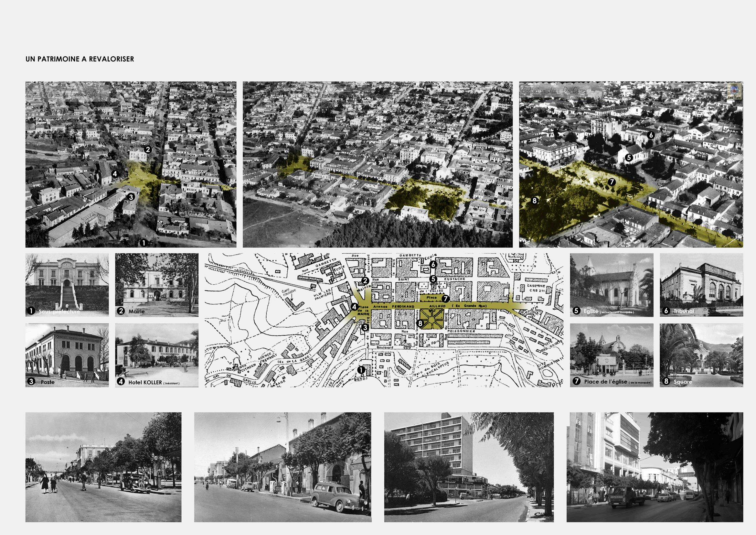Click the Place de l'église caption text

click(605, 381)
